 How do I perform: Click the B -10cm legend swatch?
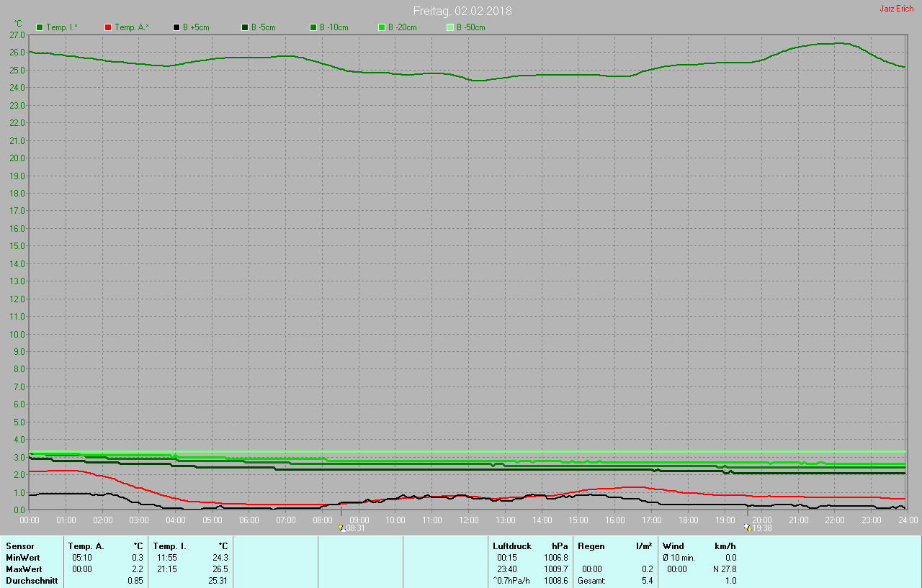click(x=313, y=27)
